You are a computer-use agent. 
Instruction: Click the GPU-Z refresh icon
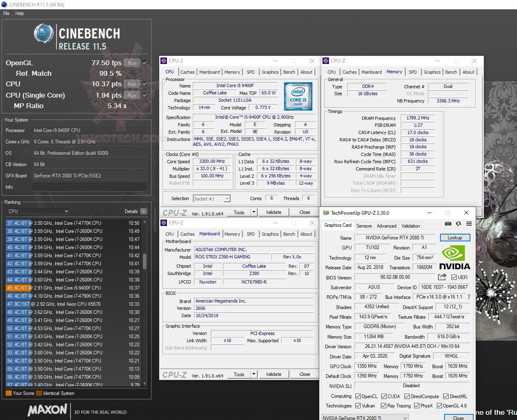pos(458,224)
